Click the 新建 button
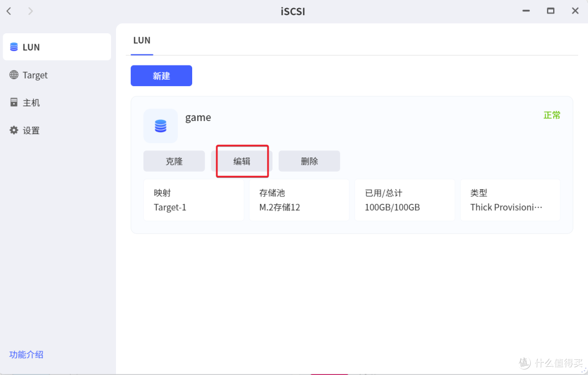 [161, 76]
